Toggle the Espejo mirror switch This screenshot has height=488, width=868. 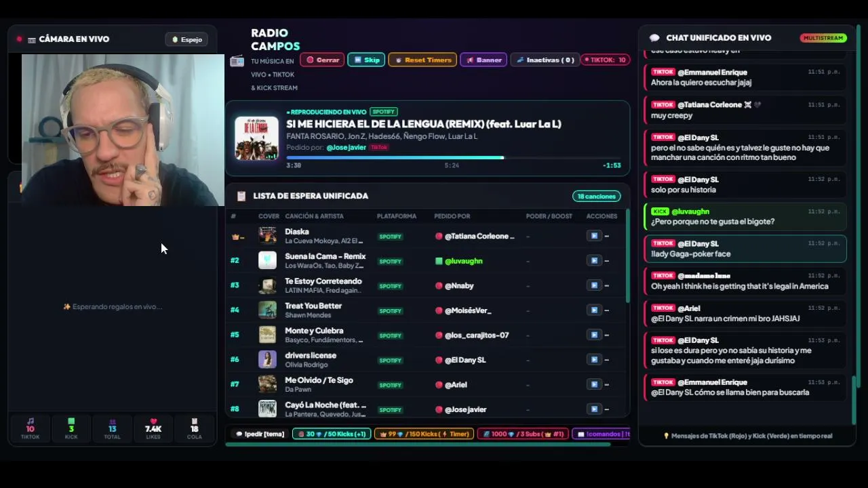pyautogui.click(x=186, y=39)
